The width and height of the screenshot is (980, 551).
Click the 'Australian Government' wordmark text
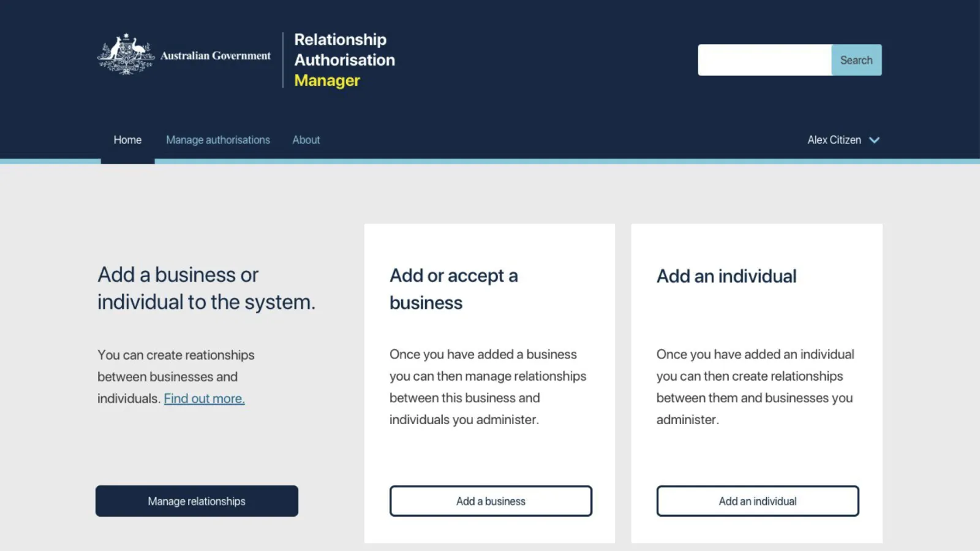[216, 56]
